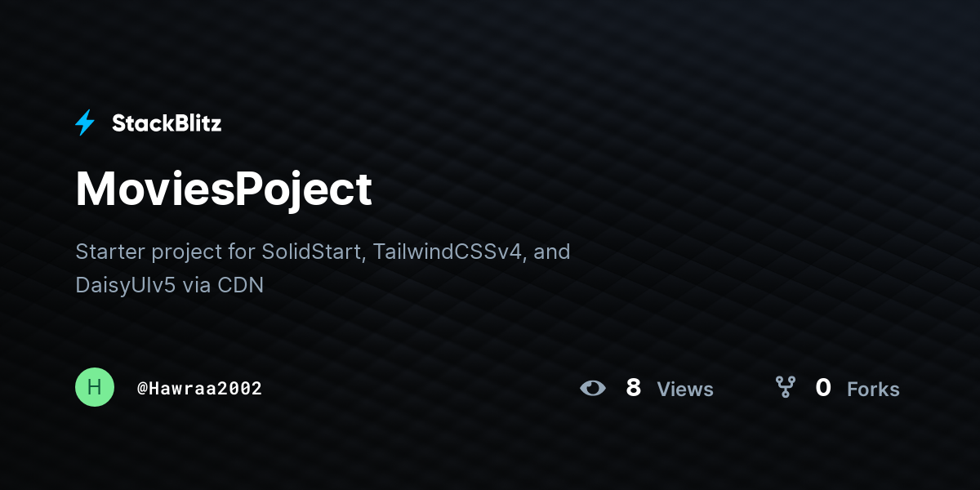The image size is (980, 490).
Task: Click the StackBlitz lightning bolt logo
Action: tap(85, 123)
